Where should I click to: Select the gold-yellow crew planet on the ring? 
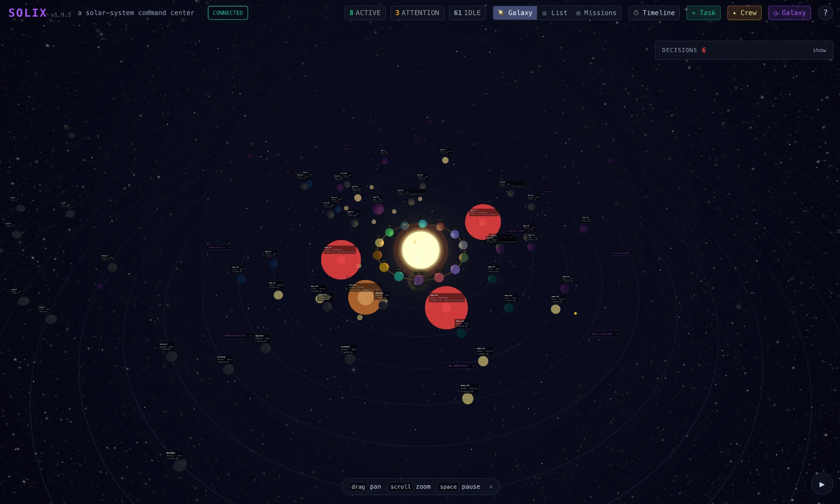pyautogui.click(x=384, y=267)
